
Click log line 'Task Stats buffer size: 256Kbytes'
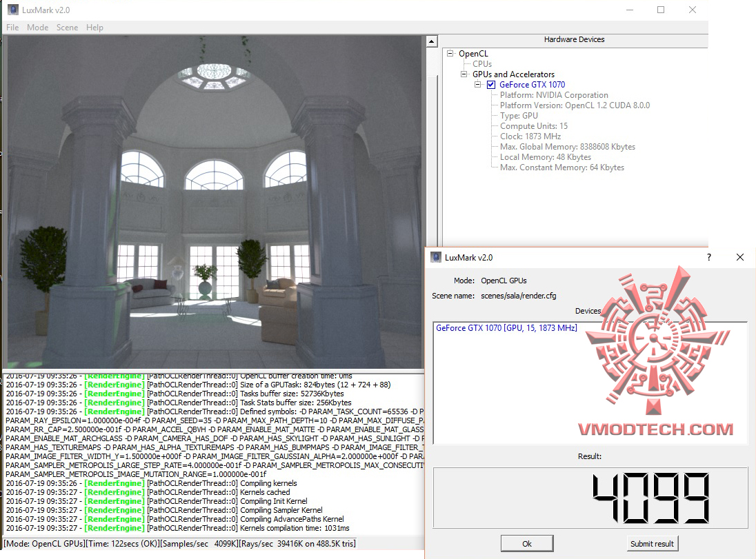pos(179,403)
